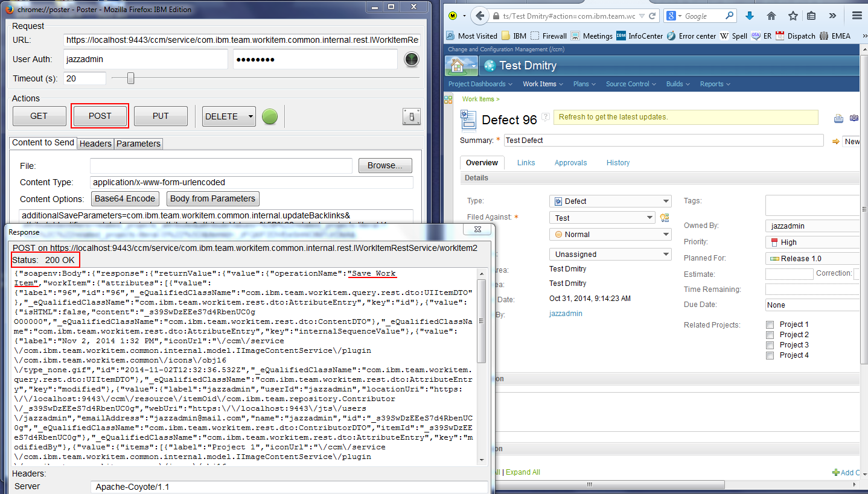Open the bookmarks list icon
Viewport: 868px width, 494px height.
[x=812, y=16]
